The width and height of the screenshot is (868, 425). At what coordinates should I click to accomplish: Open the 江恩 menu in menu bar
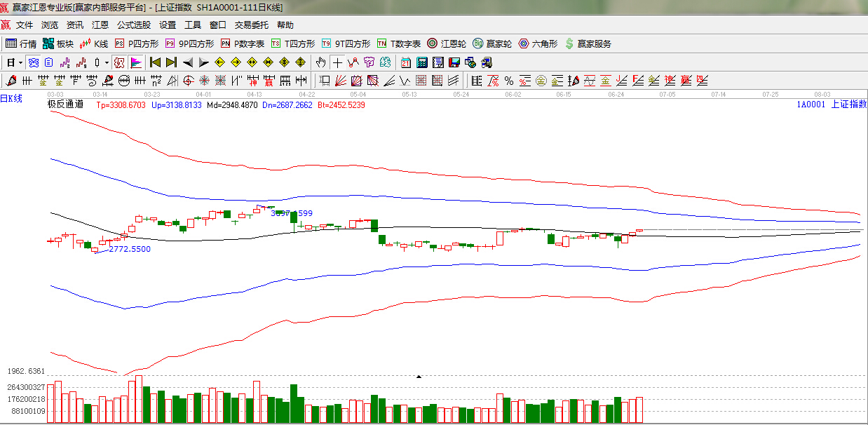point(100,25)
